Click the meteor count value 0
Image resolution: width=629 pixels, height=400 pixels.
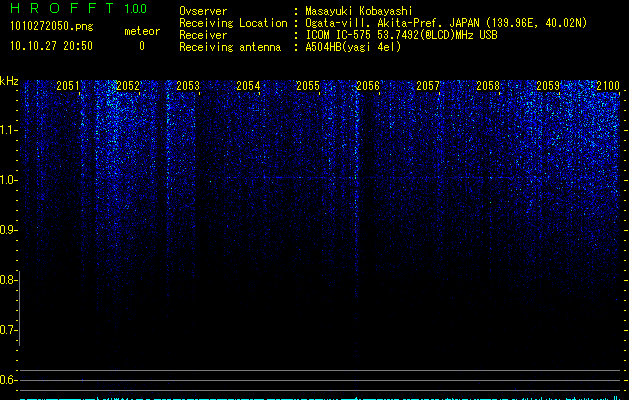(142, 46)
